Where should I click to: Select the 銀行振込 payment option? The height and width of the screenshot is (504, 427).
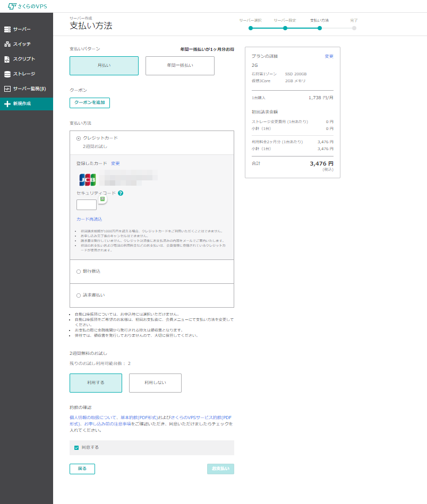pyautogui.click(x=79, y=272)
